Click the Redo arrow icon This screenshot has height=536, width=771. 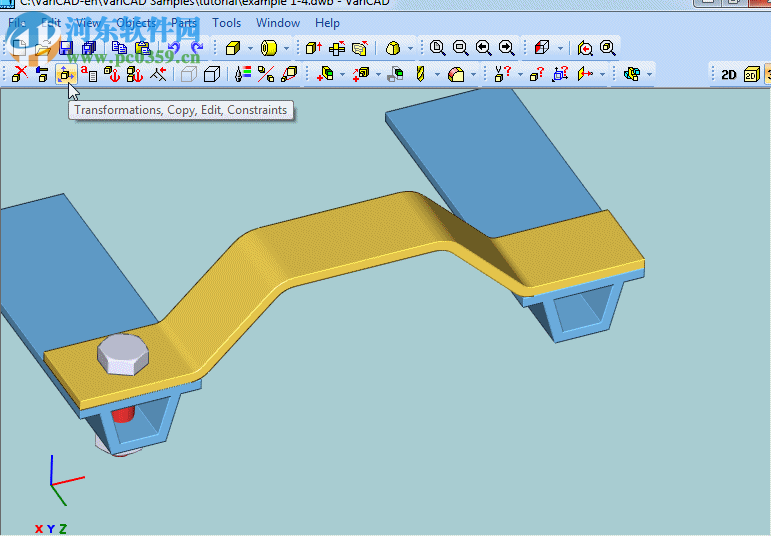coord(196,47)
